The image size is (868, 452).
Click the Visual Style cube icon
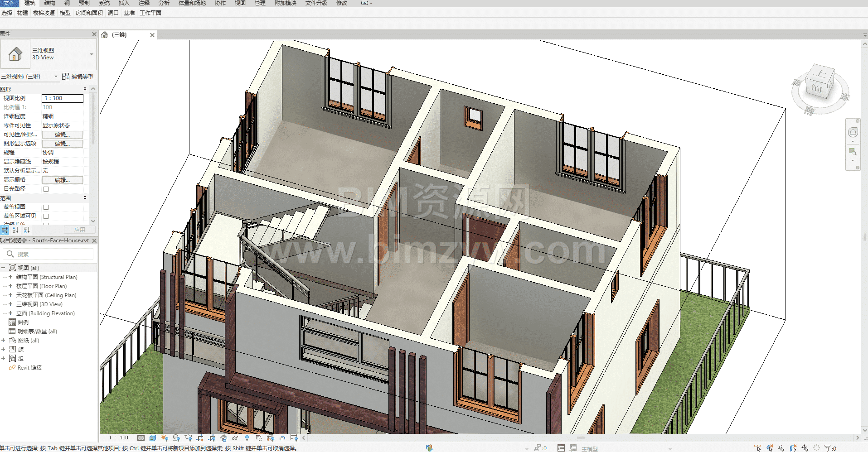point(153,438)
